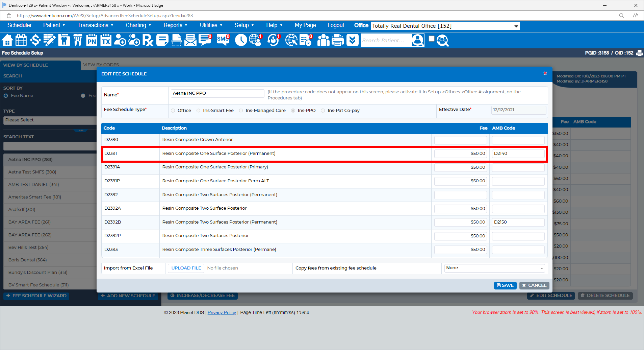The image size is (644, 350).
Task: Expand the Transactions menu
Action: (x=95, y=25)
